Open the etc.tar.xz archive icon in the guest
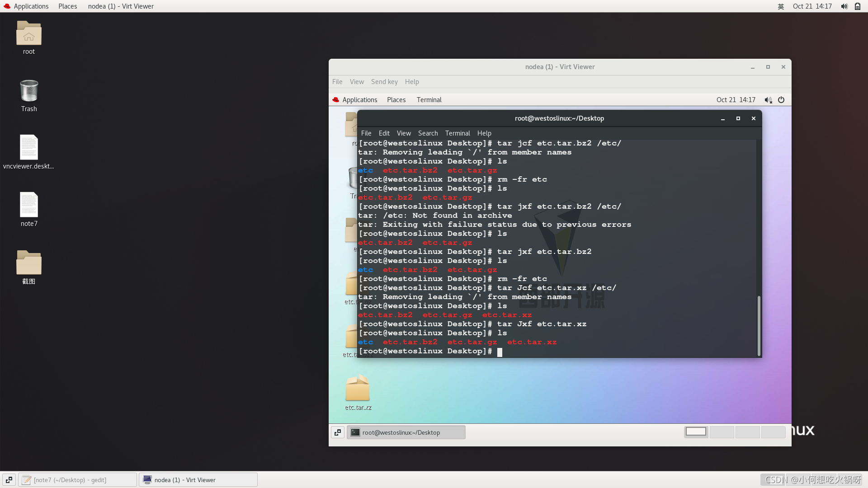This screenshot has height=488, width=868. pos(358,389)
